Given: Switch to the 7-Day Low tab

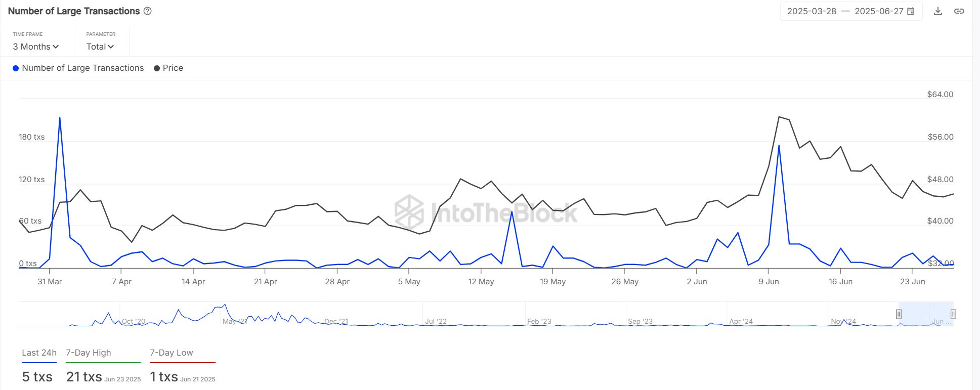Looking at the screenshot, I should pyautogui.click(x=172, y=353).
